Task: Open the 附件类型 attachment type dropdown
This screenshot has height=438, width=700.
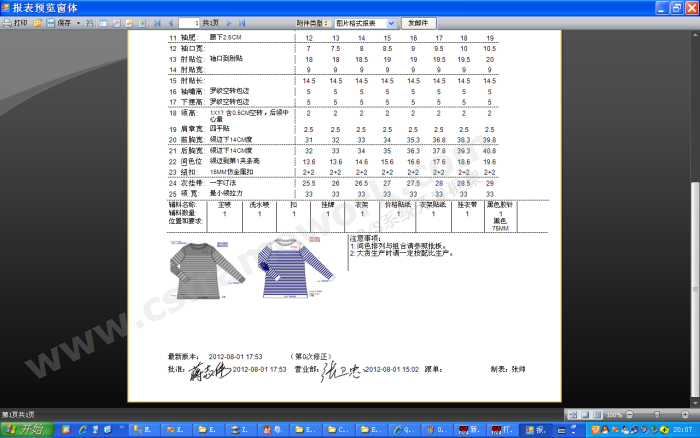Action: (391, 21)
